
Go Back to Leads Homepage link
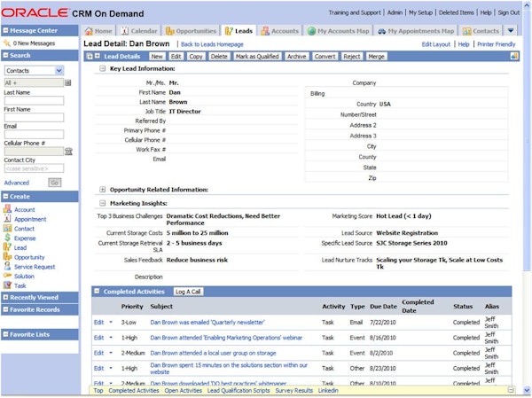pos(212,44)
